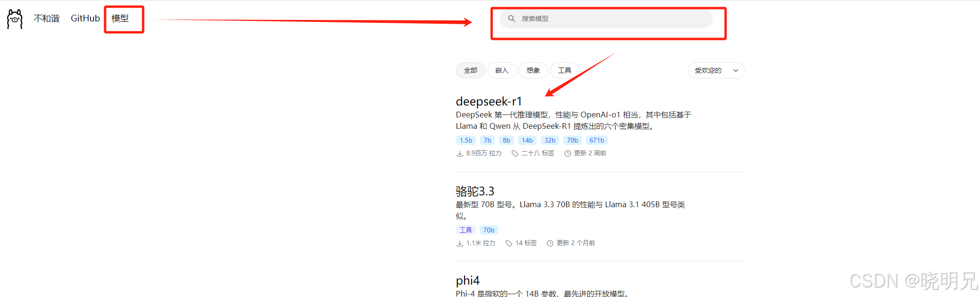Click the 工具 tag under 骆驼3.3

[x=466, y=230]
